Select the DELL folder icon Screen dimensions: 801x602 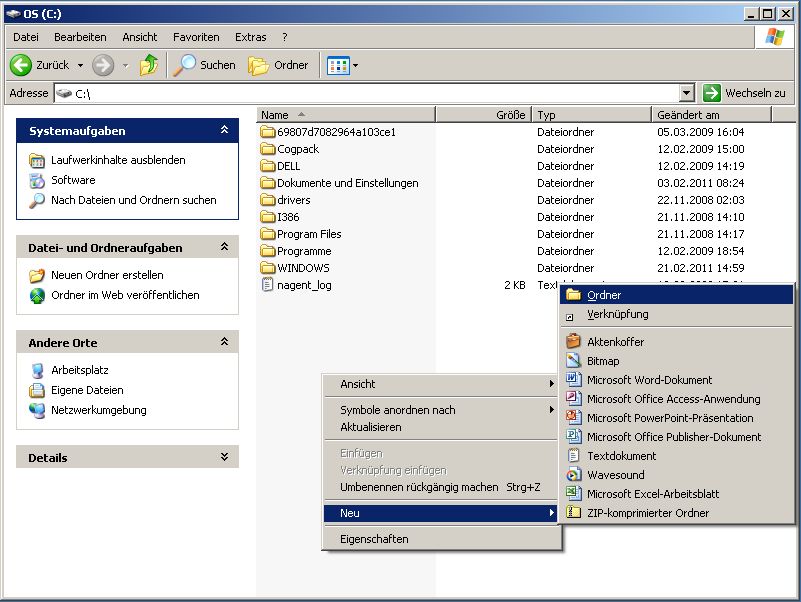(268, 166)
